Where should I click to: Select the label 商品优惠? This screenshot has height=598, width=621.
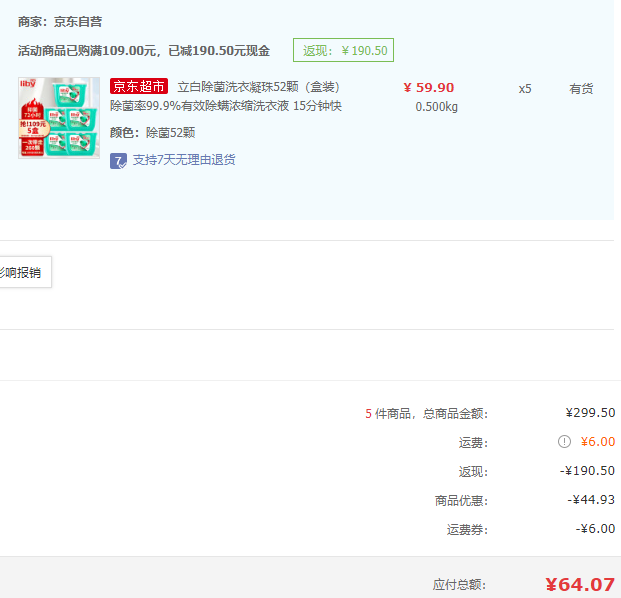point(461,501)
